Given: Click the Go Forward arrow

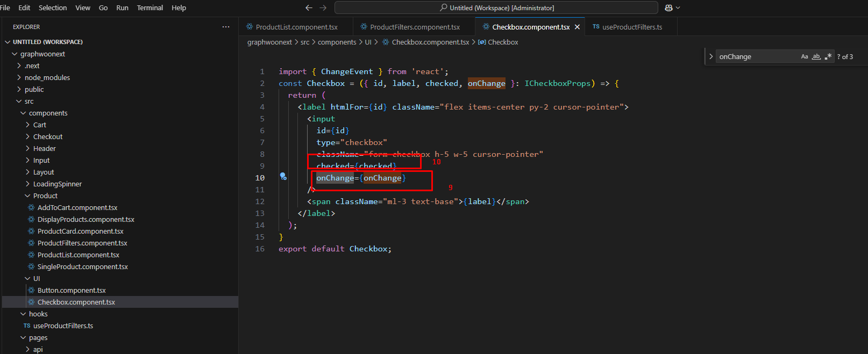Looking at the screenshot, I should click(x=323, y=8).
